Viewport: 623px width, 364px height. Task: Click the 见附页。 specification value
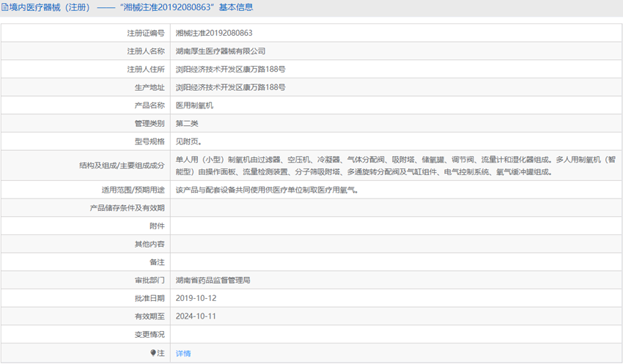[x=188, y=141]
